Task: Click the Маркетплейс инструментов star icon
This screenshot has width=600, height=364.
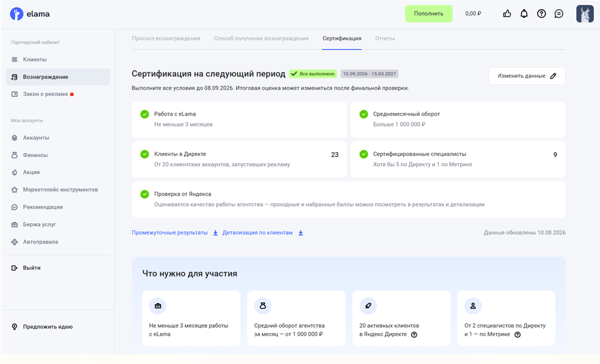Action: coord(14,190)
